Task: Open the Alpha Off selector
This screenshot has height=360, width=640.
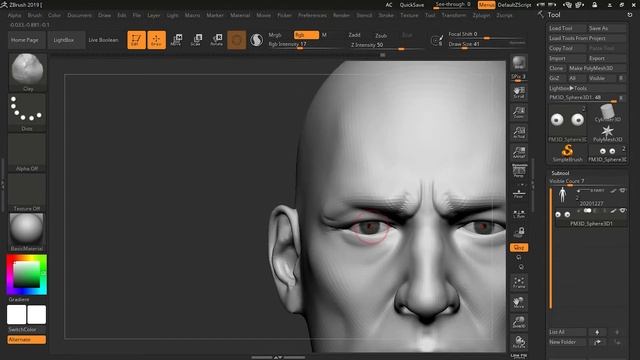Action: click(x=27, y=152)
